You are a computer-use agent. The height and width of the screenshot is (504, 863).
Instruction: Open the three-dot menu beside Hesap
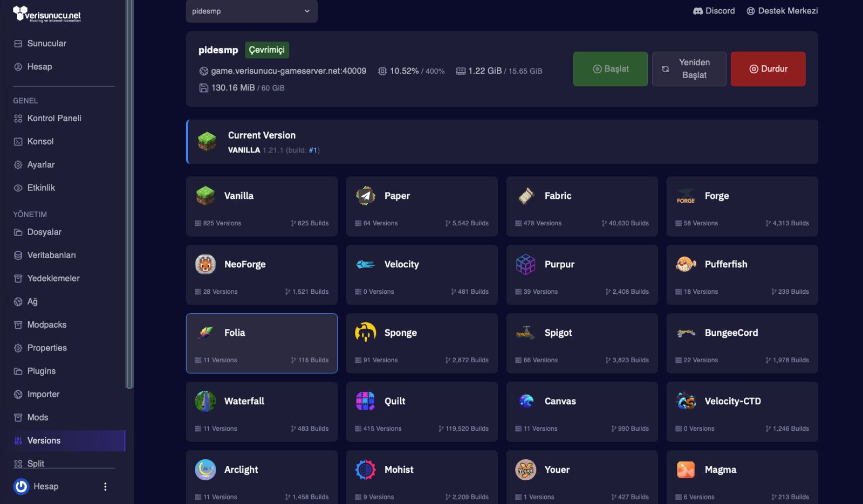[105, 486]
